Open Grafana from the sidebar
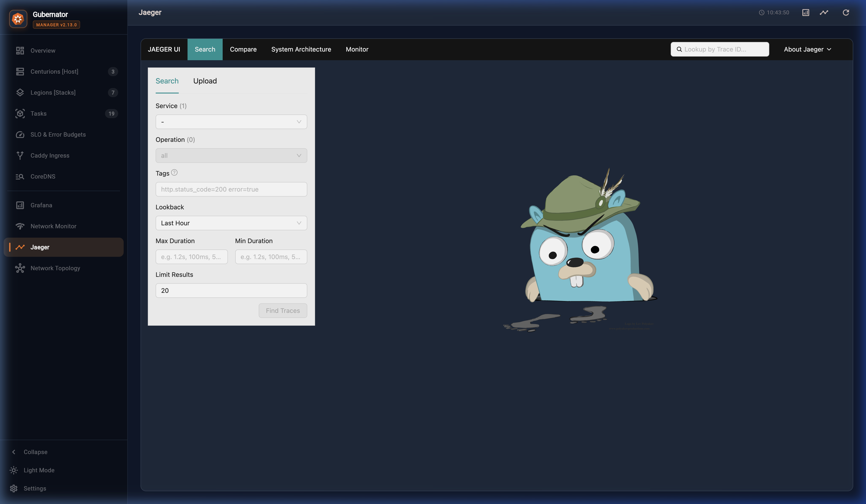 click(64, 205)
